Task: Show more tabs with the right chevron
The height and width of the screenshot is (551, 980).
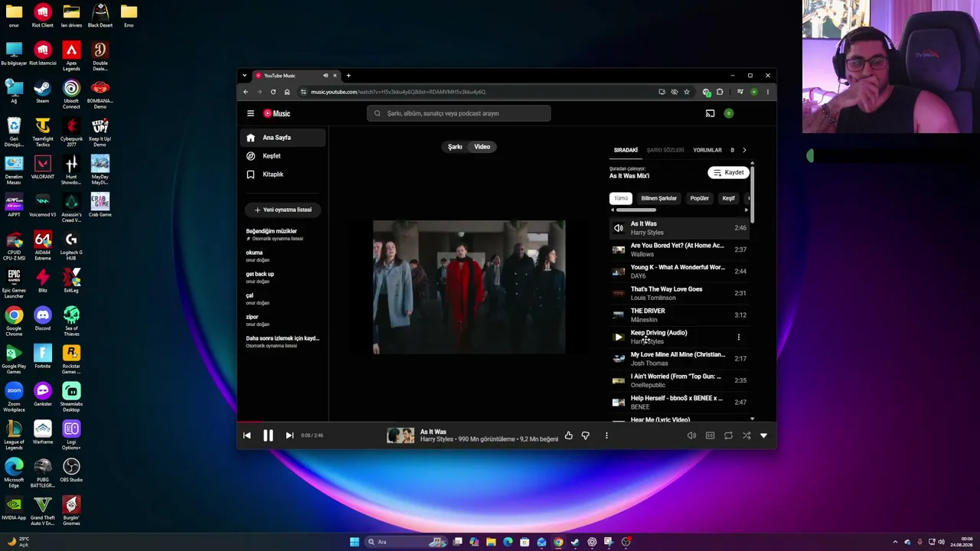Action: 744,150
